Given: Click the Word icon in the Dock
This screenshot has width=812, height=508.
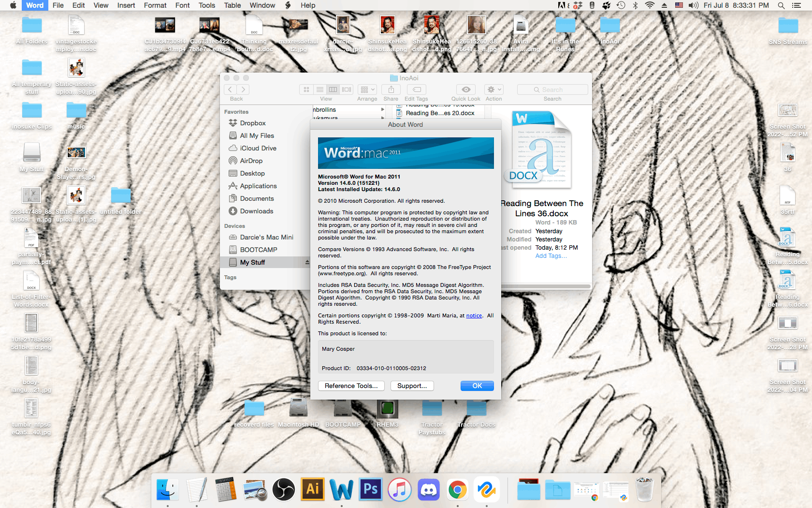Looking at the screenshot, I should click(x=342, y=490).
